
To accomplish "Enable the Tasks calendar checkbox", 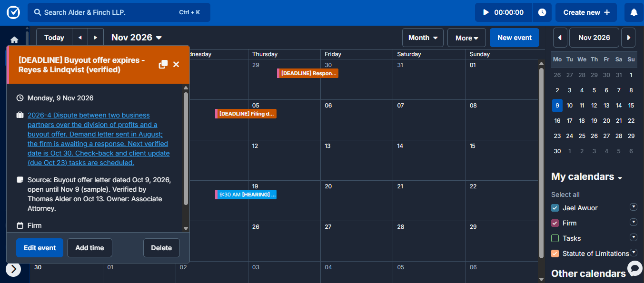I will (555, 238).
